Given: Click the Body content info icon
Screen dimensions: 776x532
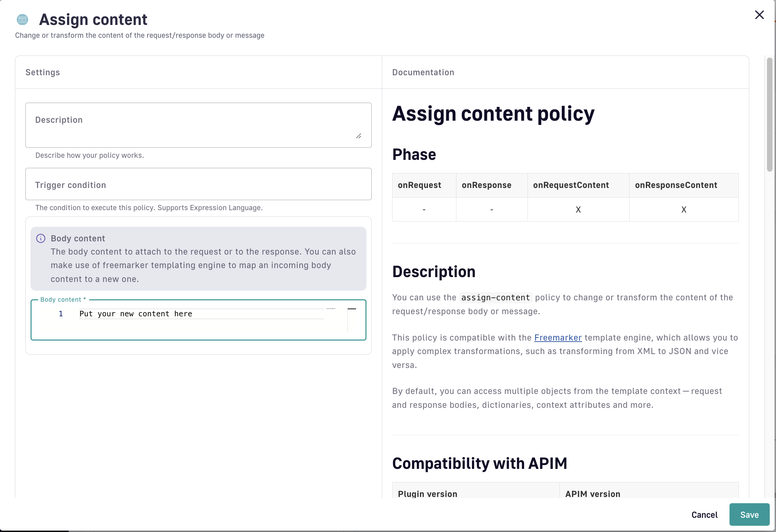Looking at the screenshot, I should coord(41,238).
